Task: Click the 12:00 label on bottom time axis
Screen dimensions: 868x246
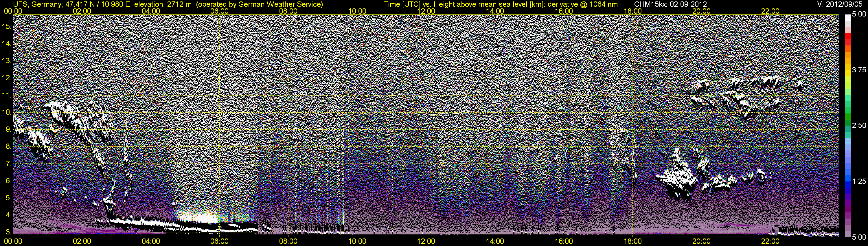Action: 426,241
